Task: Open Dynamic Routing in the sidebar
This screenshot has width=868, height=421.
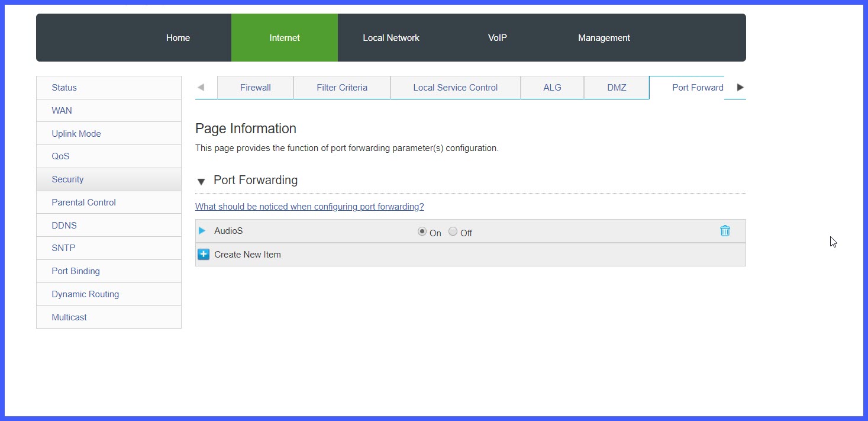Action: pyautogui.click(x=109, y=294)
